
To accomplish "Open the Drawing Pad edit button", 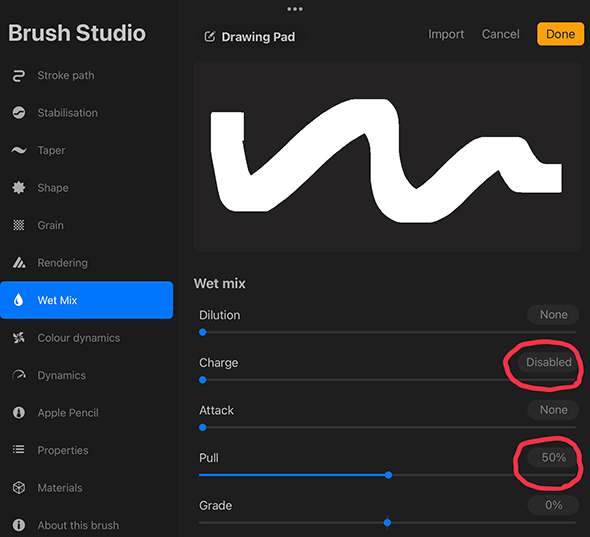I will pyautogui.click(x=249, y=37).
